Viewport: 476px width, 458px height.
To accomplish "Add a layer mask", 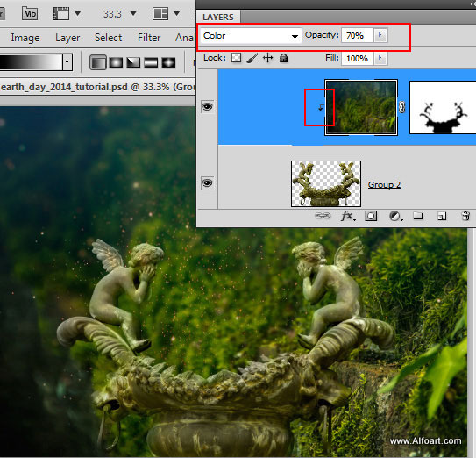I will 371,216.
